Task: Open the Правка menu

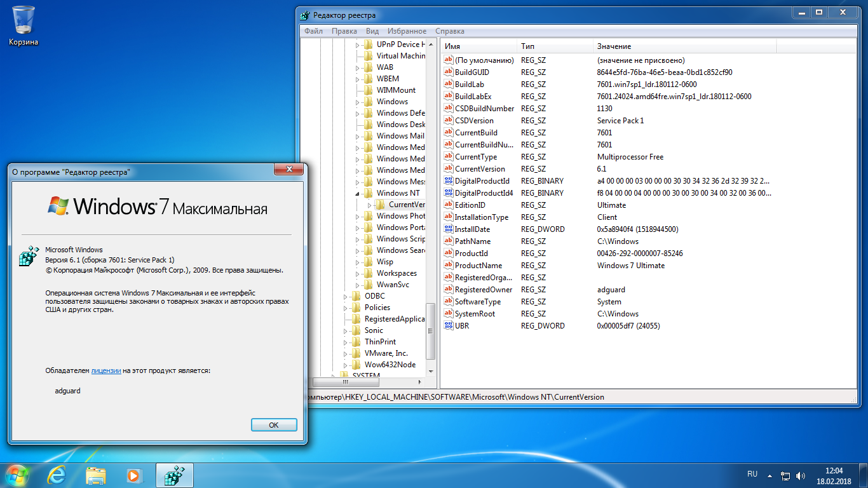Action: coord(344,31)
